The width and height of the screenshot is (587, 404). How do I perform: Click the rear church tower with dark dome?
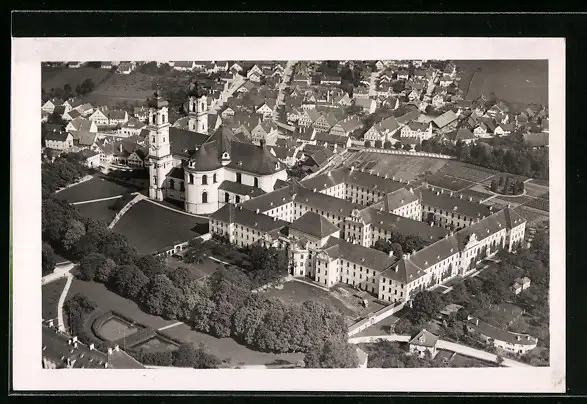197,109
